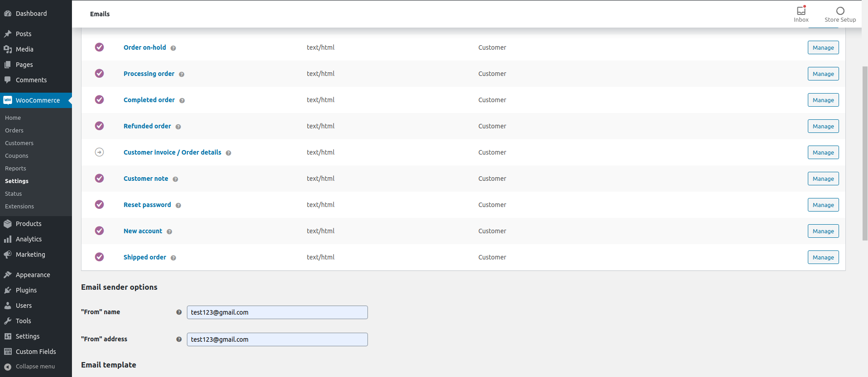
Task: Click Manage button for Completed order
Action: (823, 100)
